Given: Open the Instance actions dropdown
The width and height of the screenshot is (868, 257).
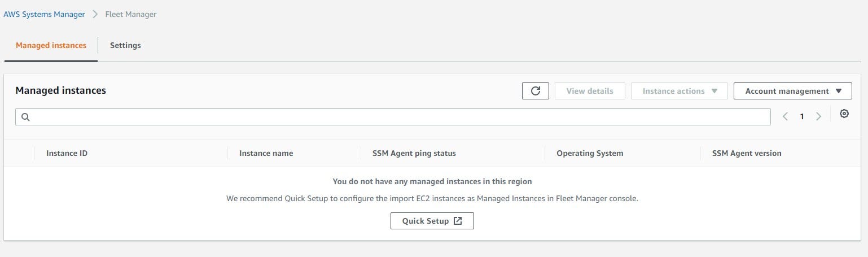Looking at the screenshot, I should (680, 91).
